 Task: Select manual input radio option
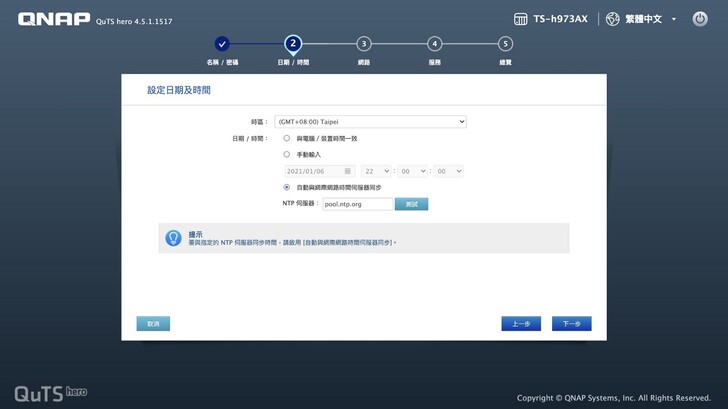pyautogui.click(x=286, y=155)
